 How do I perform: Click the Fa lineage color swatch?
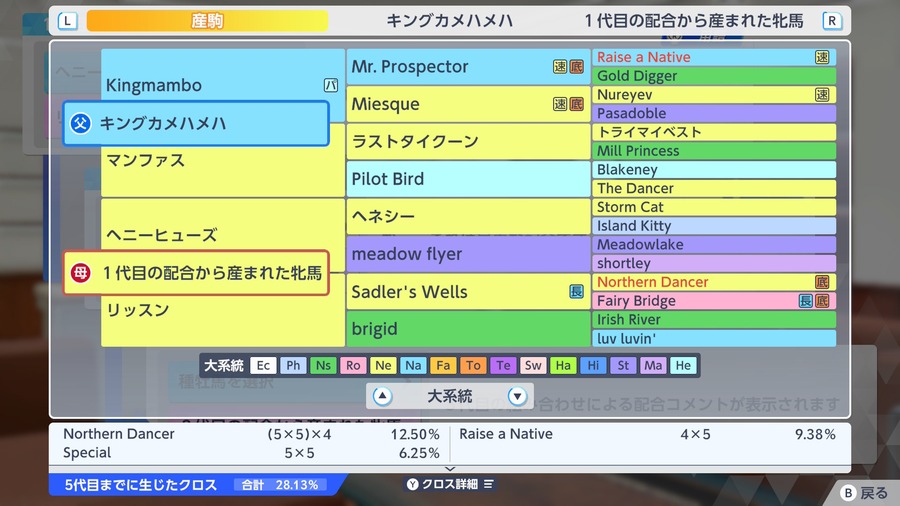tap(443, 365)
